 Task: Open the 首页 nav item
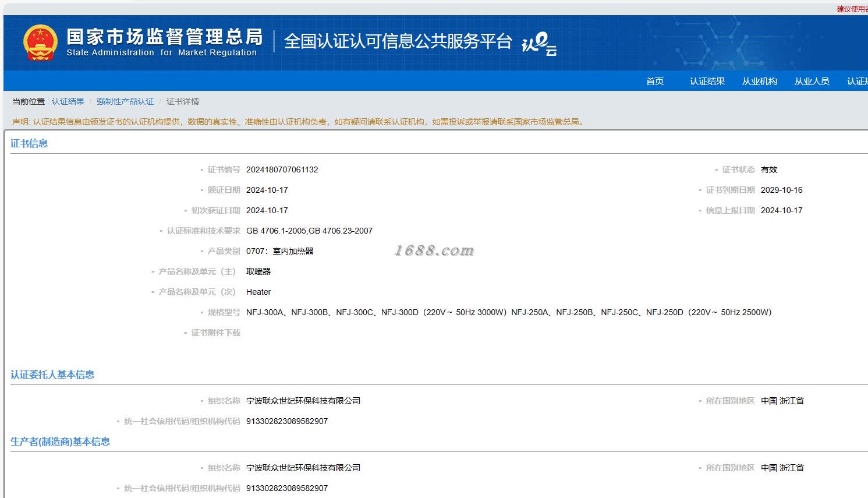[x=655, y=81]
